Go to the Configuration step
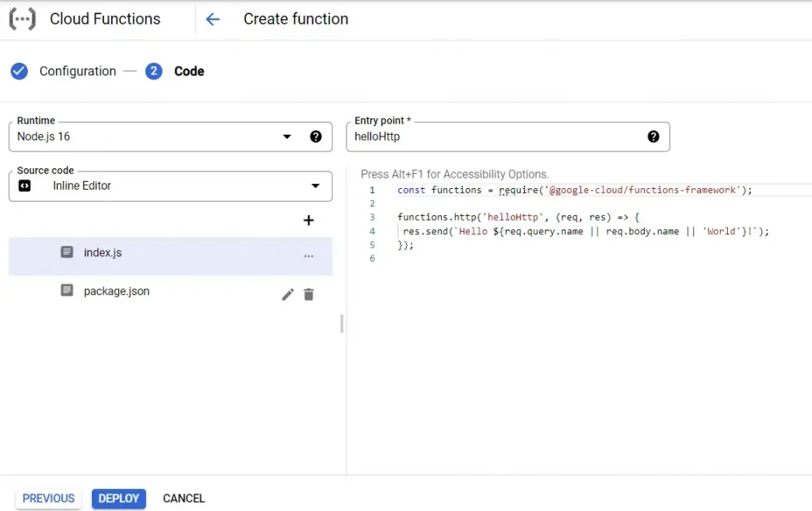The height and width of the screenshot is (511, 812). click(x=78, y=71)
